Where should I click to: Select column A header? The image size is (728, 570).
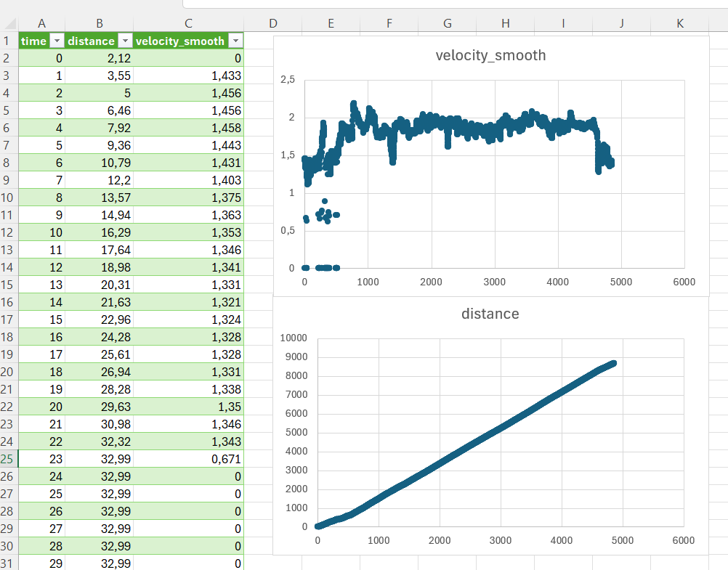[42, 23]
